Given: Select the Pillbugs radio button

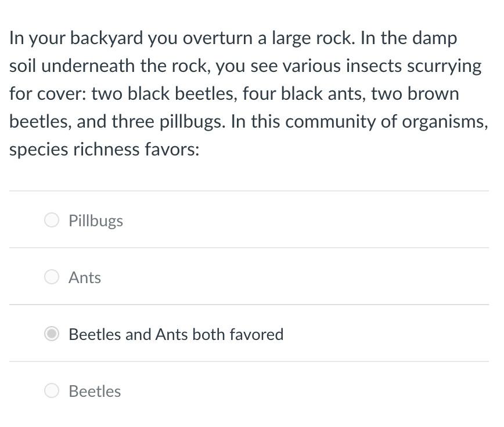Looking at the screenshot, I should [52, 220].
